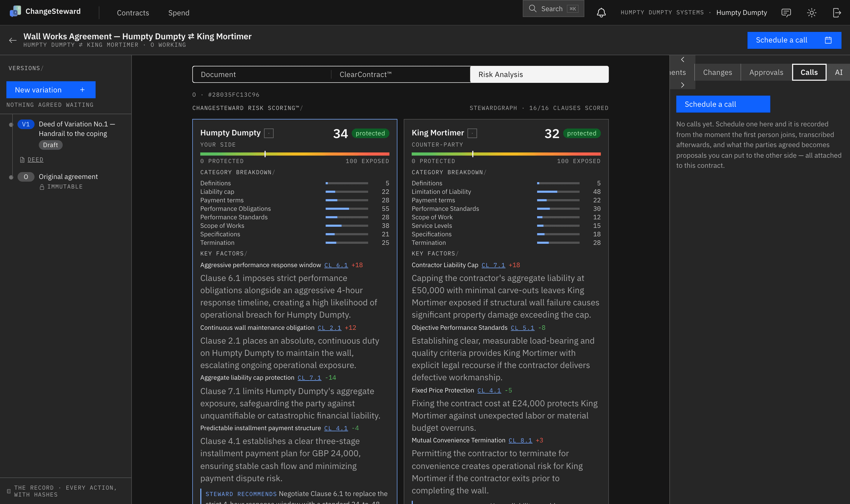Click the ChangeSteward logo icon

tap(15, 12)
